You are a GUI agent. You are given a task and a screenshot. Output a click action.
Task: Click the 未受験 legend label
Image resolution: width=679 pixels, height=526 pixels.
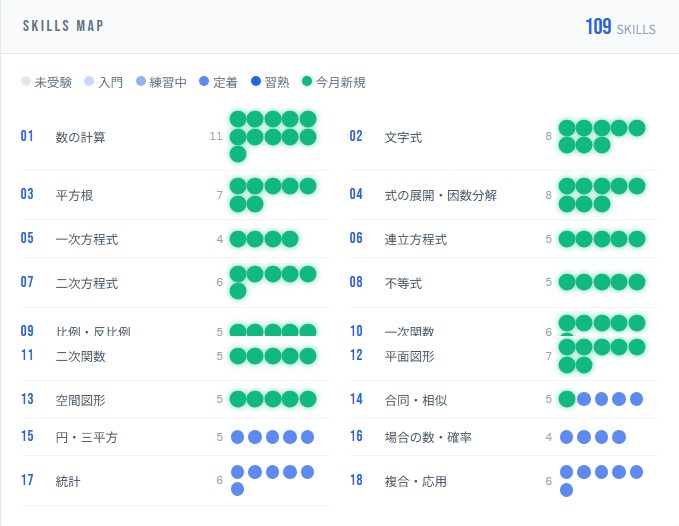[53, 82]
